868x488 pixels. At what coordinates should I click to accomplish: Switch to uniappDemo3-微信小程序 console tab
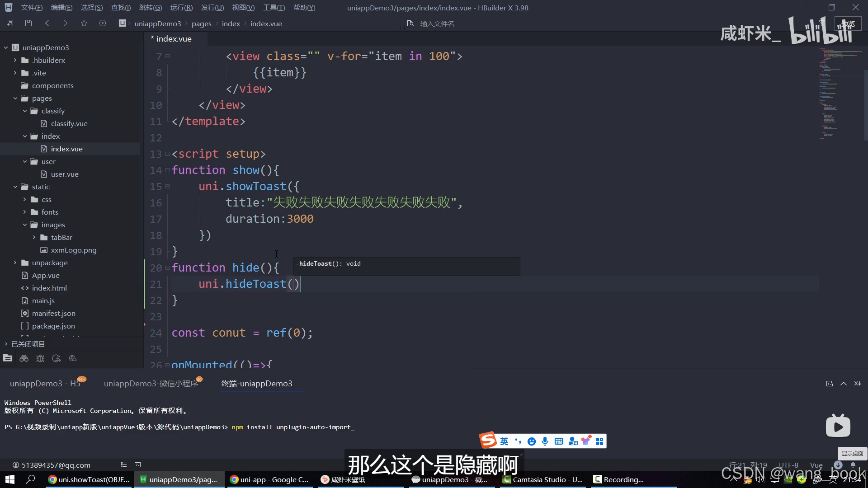(x=151, y=383)
